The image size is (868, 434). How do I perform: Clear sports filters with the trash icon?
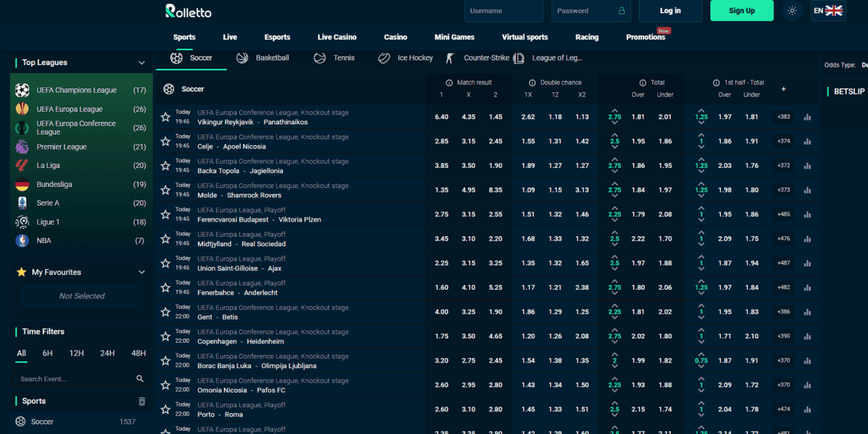click(142, 401)
